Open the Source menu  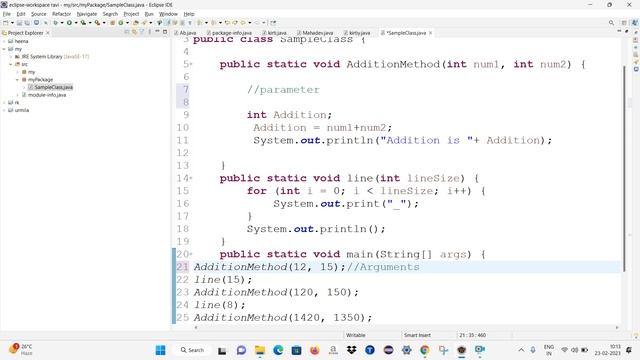[39, 14]
